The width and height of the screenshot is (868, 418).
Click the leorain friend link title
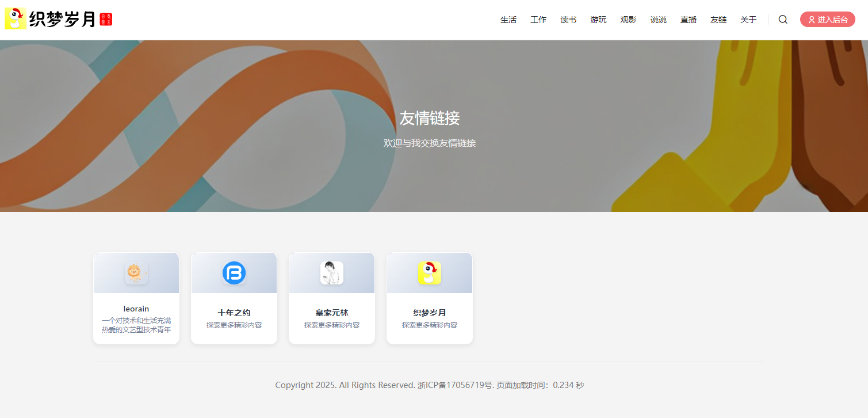coord(136,309)
